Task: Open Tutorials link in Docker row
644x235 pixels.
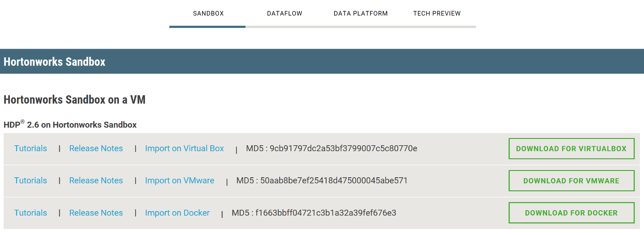Action: [x=31, y=213]
